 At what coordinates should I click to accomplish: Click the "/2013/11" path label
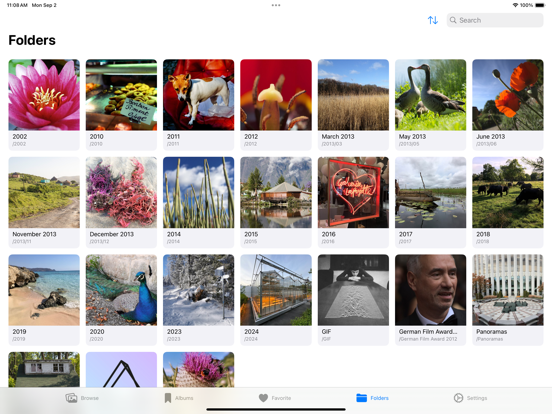(x=22, y=242)
